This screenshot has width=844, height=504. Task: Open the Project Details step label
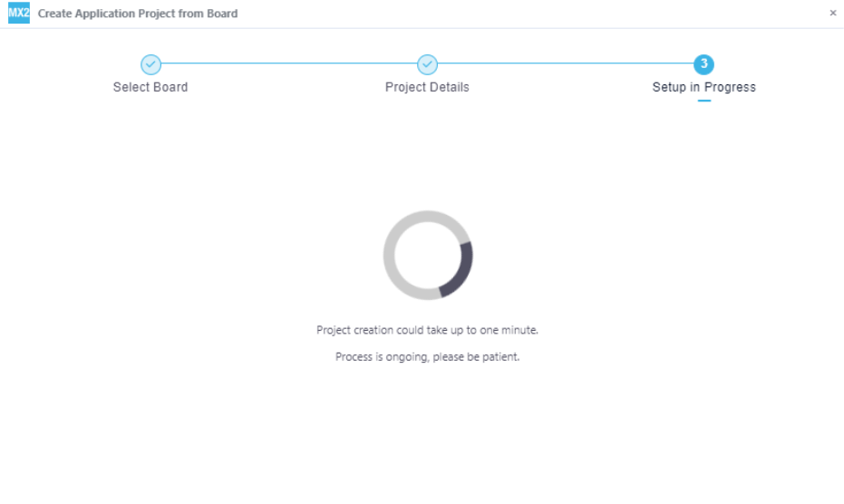427,87
